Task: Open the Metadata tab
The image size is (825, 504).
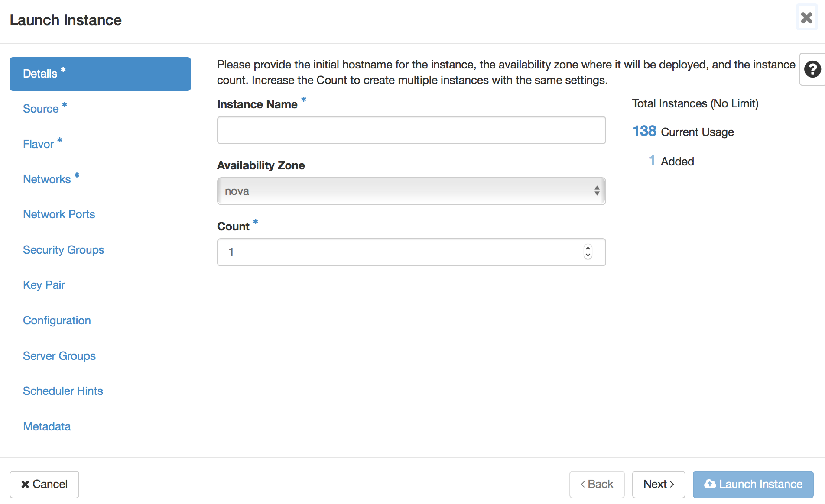Action: [47, 426]
